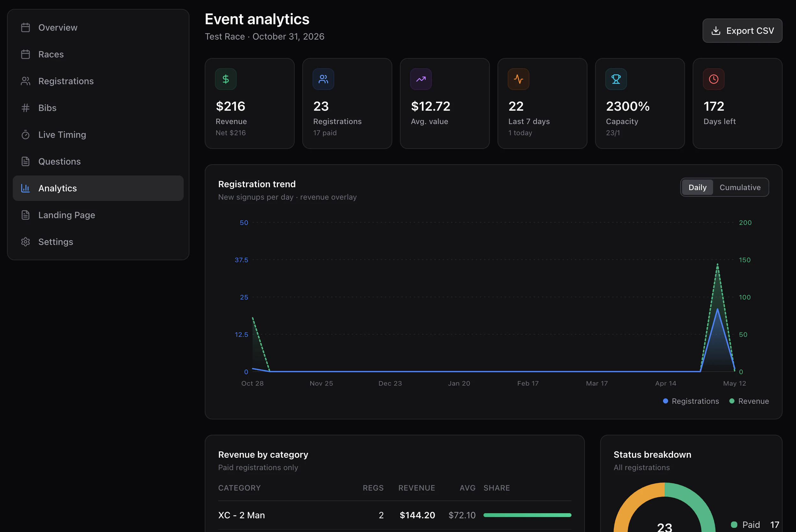This screenshot has height=532, width=796.
Task: Toggle the Revenue legend dot
Action: tap(732, 401)
